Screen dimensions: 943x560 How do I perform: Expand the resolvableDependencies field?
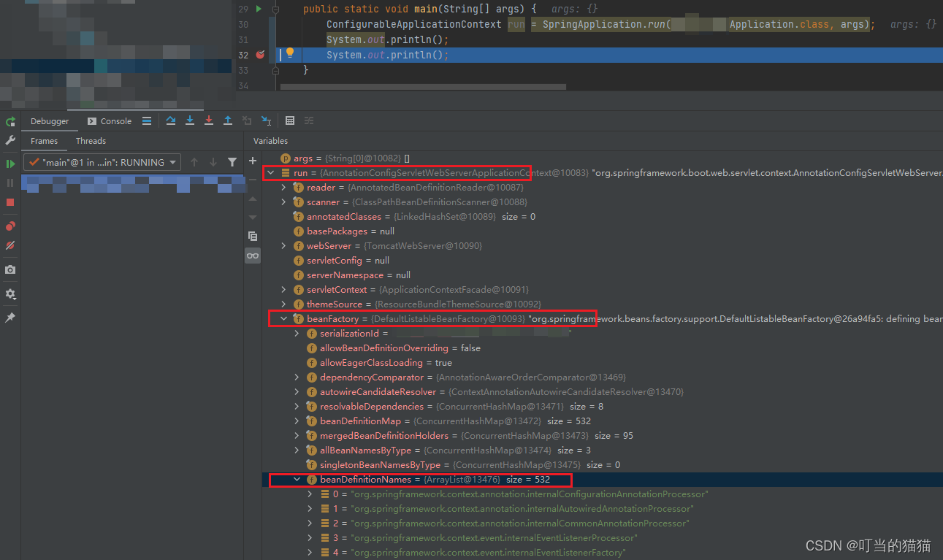(x=297, y=407)
